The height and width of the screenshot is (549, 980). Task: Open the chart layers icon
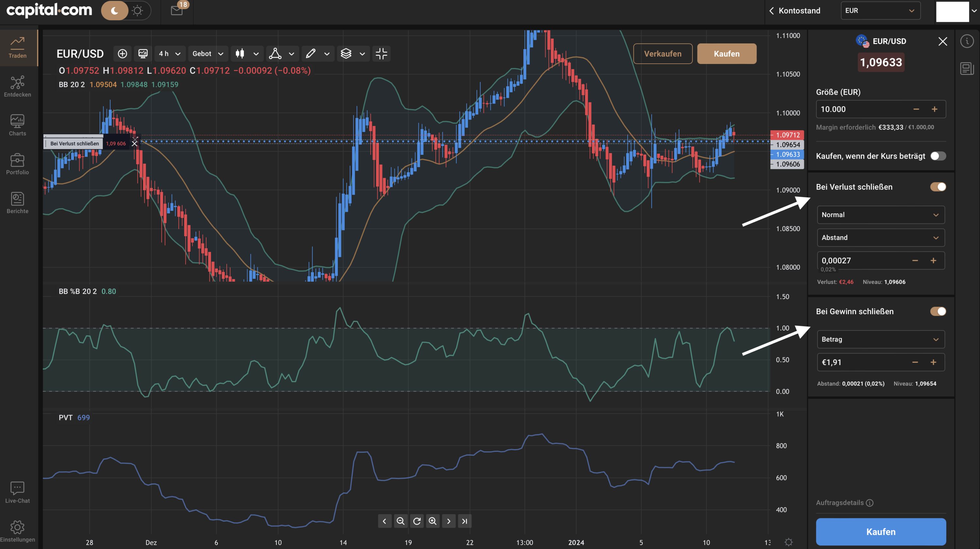346,54
